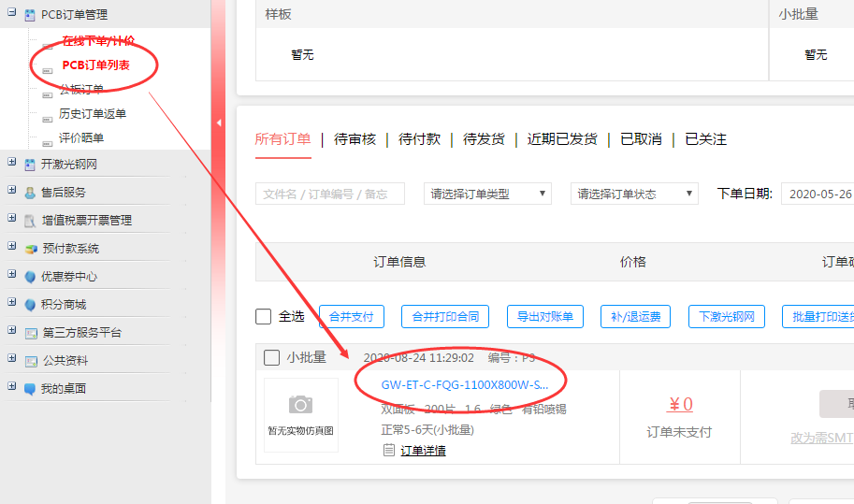Switch to the 已取消 tab
Screen dimensions: 854x504
(x=641, y=139)
